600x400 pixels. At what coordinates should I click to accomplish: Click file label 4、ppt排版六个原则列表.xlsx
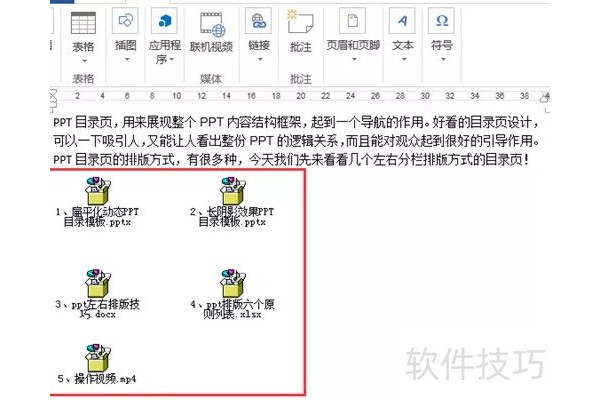(232, 309)
